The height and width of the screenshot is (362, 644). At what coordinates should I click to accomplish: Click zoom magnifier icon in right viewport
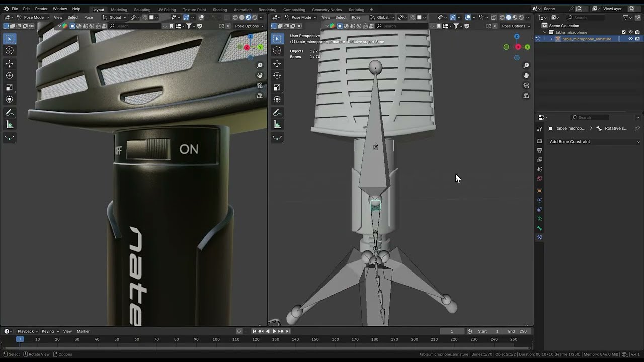tap(526, 65)
